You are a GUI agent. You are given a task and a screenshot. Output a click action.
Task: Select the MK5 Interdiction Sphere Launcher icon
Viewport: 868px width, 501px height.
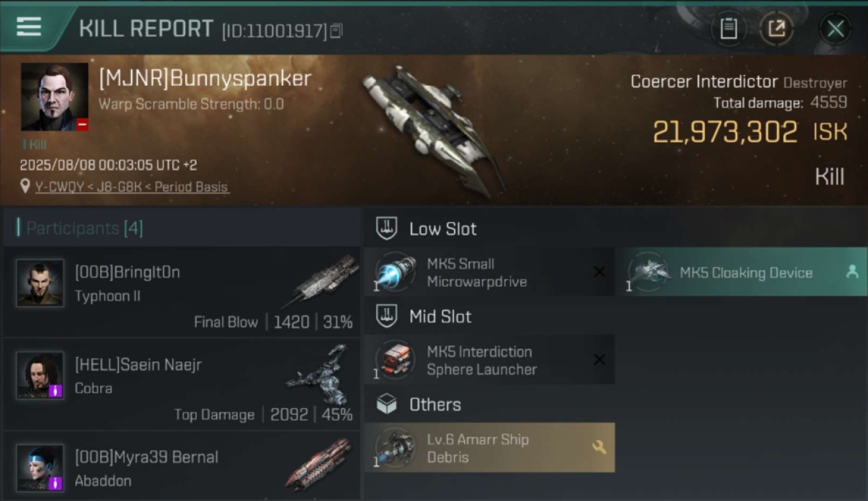click(395, 361)
